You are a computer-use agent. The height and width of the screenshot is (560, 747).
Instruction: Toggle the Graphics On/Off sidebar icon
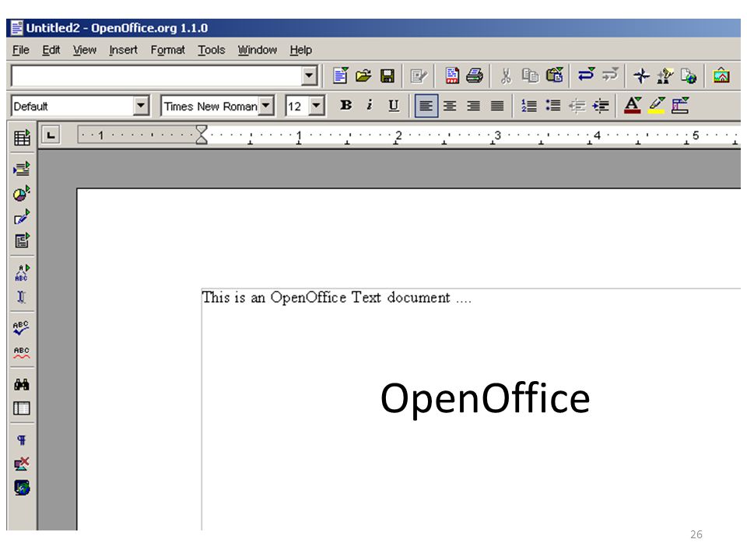pyautogui.click(x=22, y=464)
